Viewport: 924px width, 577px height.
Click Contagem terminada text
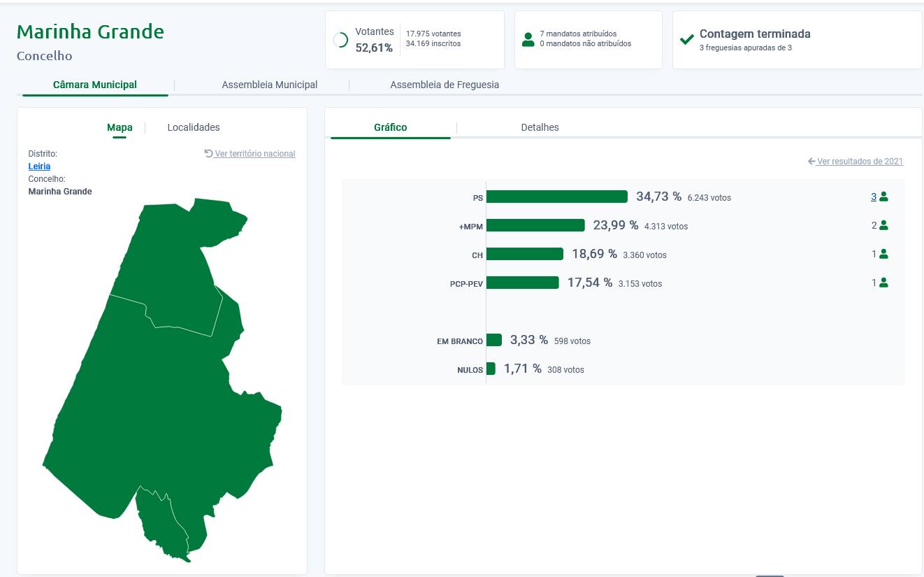[755, 34]
